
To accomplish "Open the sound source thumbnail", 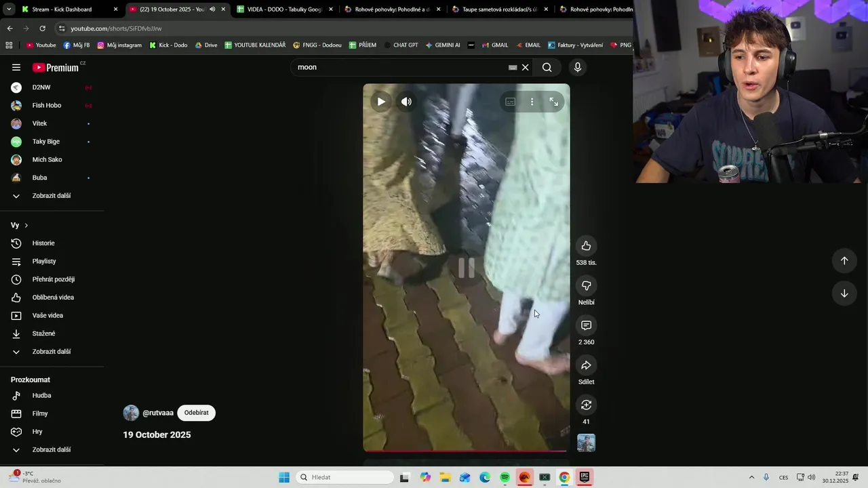I will 586,443.
